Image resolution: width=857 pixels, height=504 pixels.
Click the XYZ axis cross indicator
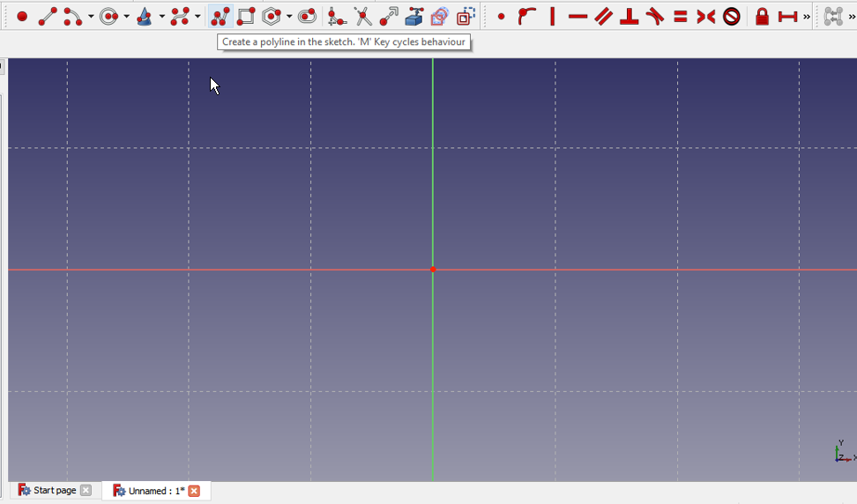pos(845,452)
